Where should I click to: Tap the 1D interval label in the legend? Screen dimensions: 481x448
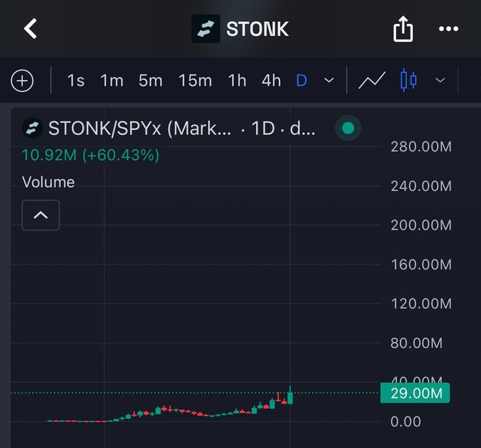(263, 128)
